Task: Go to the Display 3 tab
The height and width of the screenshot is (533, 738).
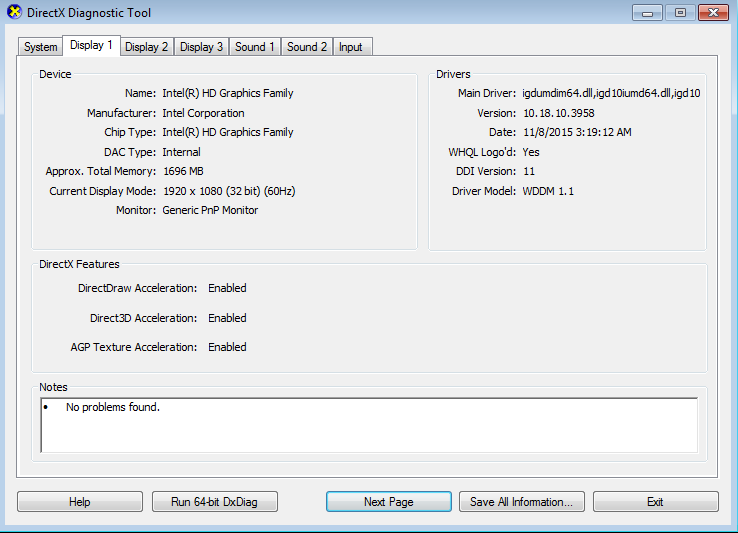Action: (202, 47)
